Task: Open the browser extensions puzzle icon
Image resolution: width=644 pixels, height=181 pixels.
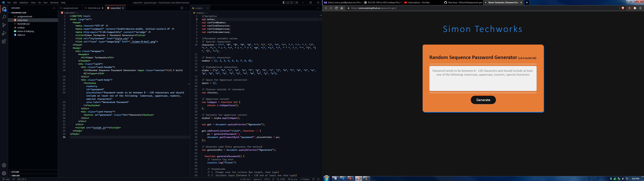Action: point(635,8)
